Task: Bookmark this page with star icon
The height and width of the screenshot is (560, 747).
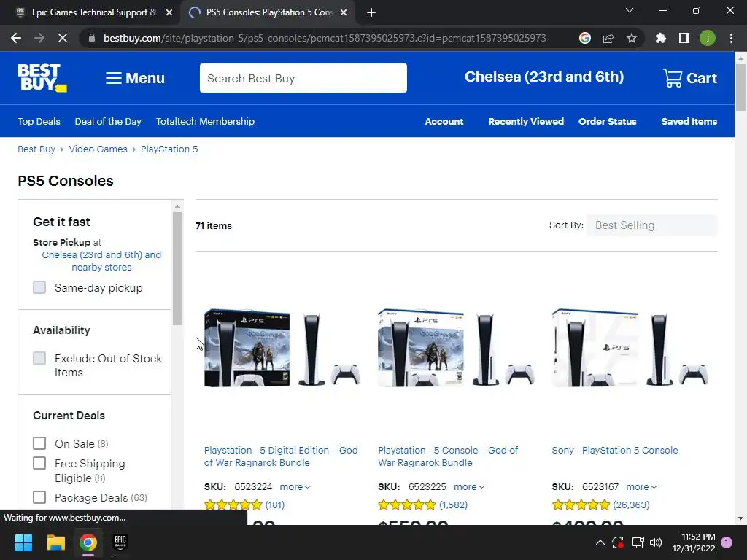Action: [x=632, y=38]
